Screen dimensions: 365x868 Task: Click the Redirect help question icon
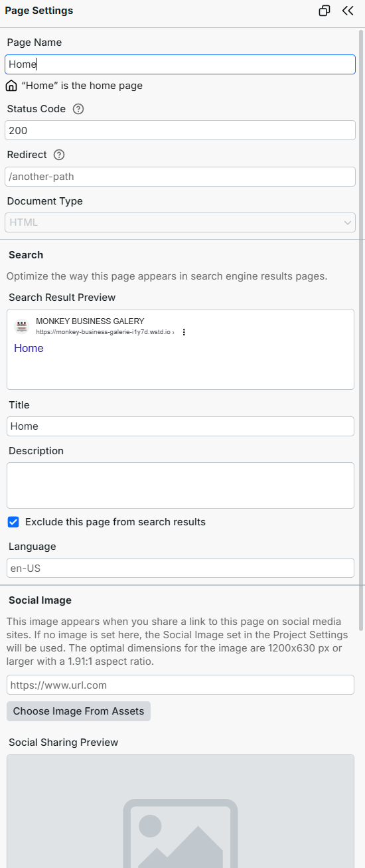coord(59,155)
